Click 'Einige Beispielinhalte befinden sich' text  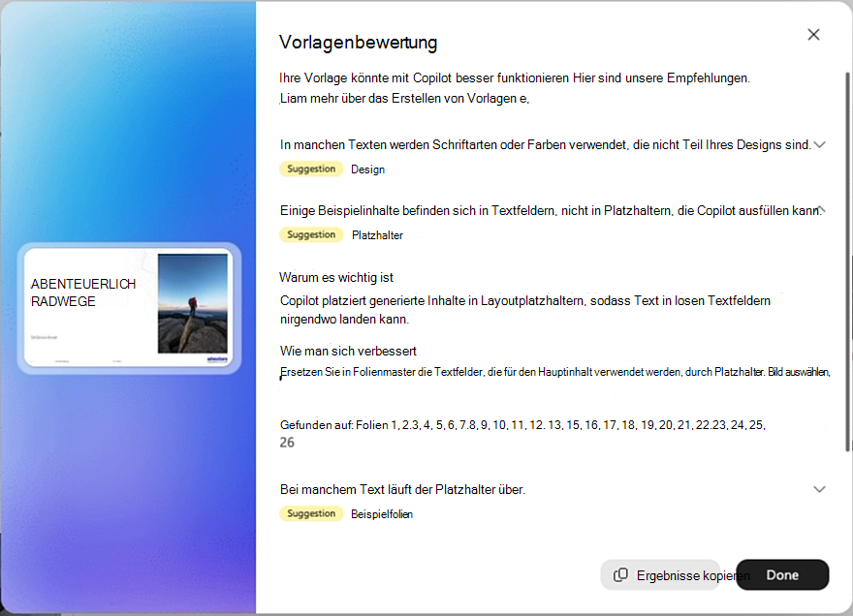tap(550, 210)
